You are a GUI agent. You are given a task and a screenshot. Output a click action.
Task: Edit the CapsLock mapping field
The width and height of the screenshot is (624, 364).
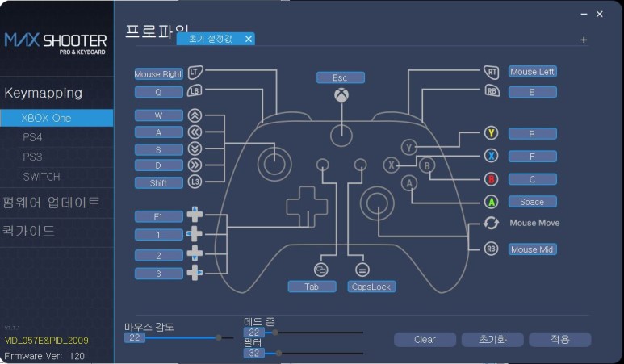[371, 287]
